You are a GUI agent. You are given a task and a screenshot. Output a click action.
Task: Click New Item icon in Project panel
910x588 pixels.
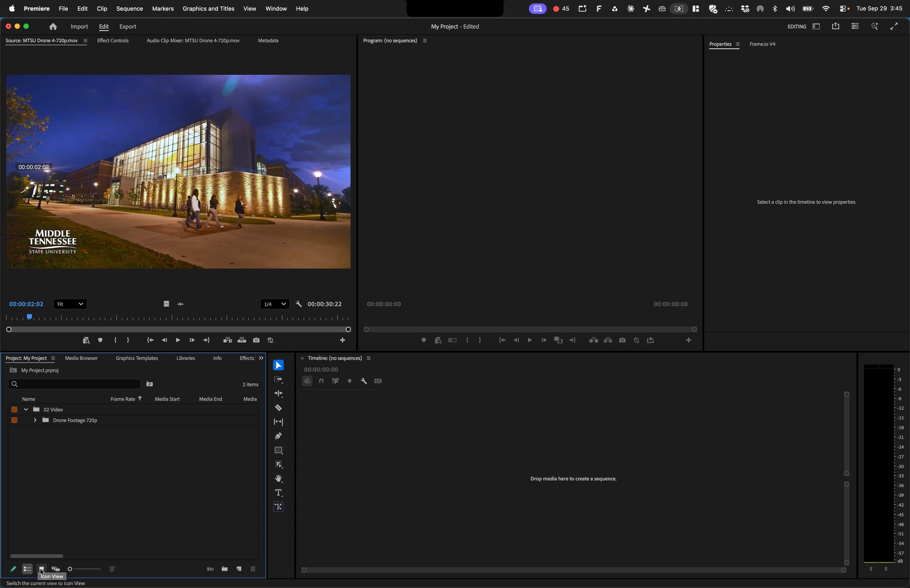pyautogui.click(x=239, y=569)
